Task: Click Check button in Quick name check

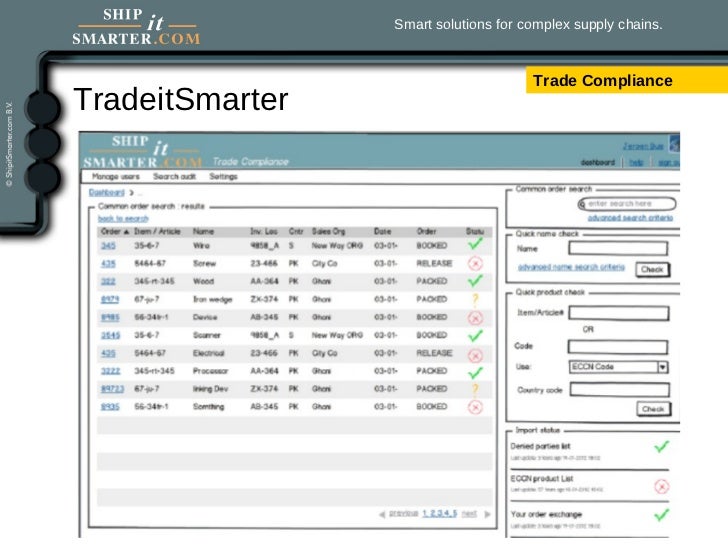Action: (x=652, y=269)
